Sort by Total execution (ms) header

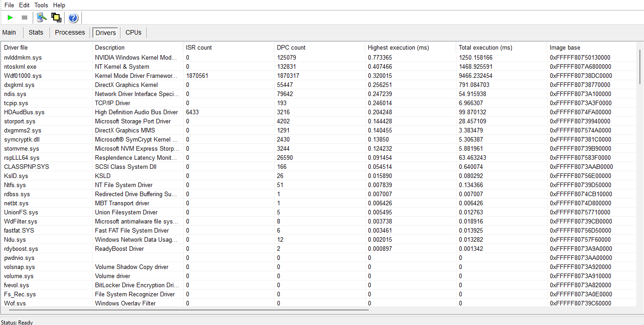[485, 47]
